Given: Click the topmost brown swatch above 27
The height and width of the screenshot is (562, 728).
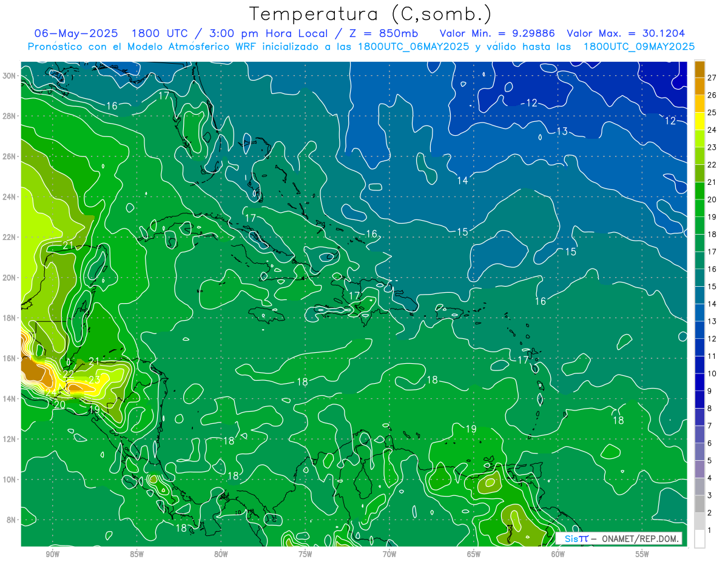Looking at the screenshot, I should pos(699,69).
